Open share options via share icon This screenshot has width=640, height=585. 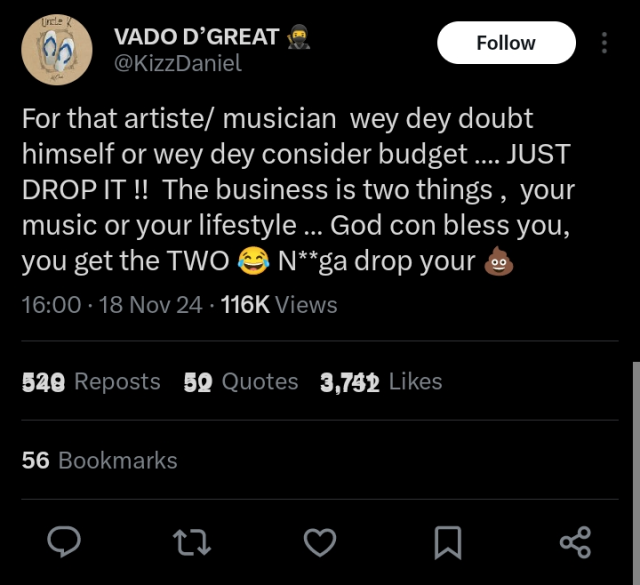(575, 543)
